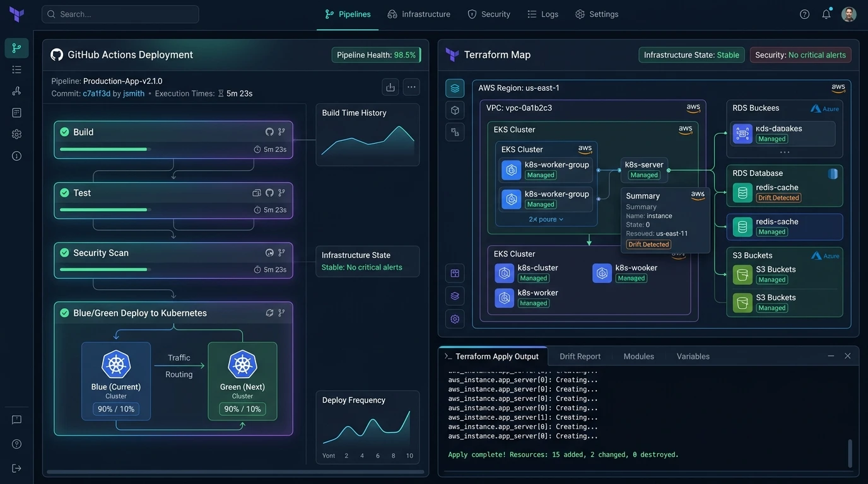Click the export button in deployment header
The height and width of the screenshot is (484, 868).
click(390, 87)
